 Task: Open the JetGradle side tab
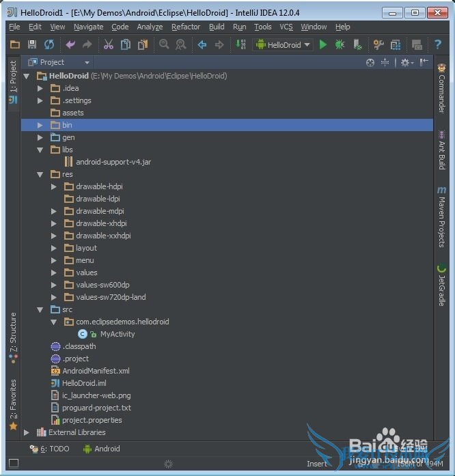tap(441, 285)
